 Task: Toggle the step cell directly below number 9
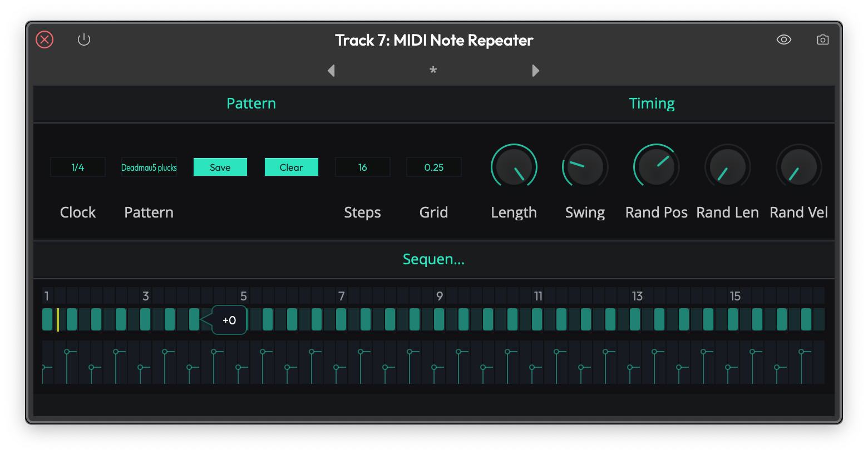pyautogui.click(x=439, y=319)
